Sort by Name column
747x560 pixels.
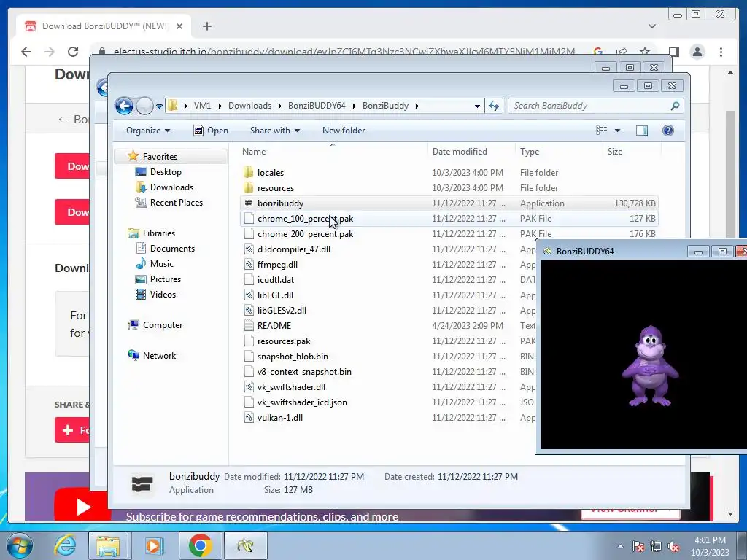[254, 152]
